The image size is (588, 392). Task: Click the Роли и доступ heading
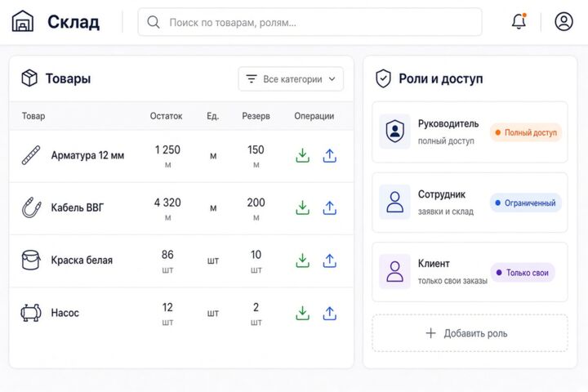pyautogui.click(x=441, y=78)
